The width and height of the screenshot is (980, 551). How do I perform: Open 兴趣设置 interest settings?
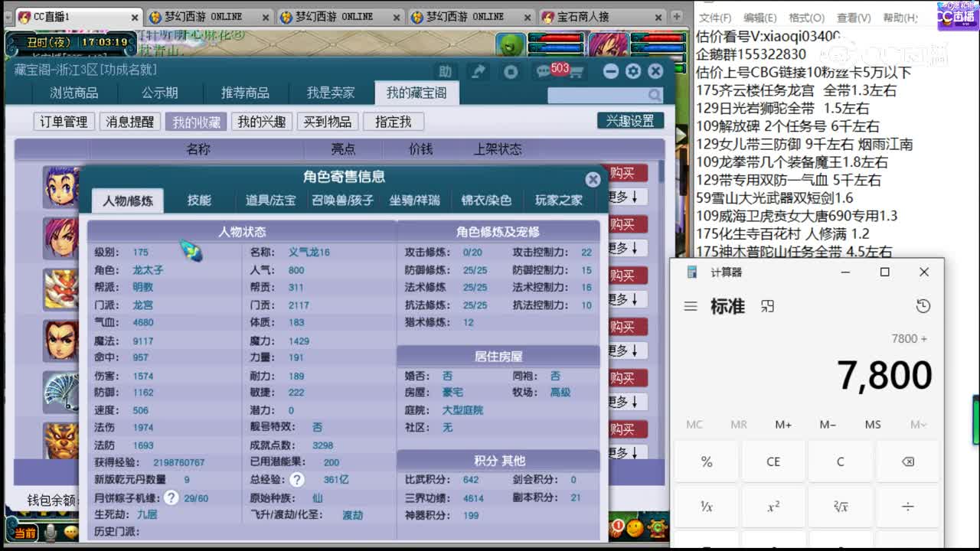click(629, 120)
